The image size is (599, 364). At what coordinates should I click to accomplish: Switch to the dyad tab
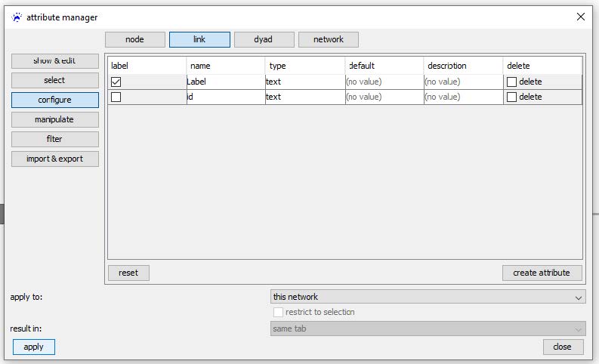(x=263, y=39)
